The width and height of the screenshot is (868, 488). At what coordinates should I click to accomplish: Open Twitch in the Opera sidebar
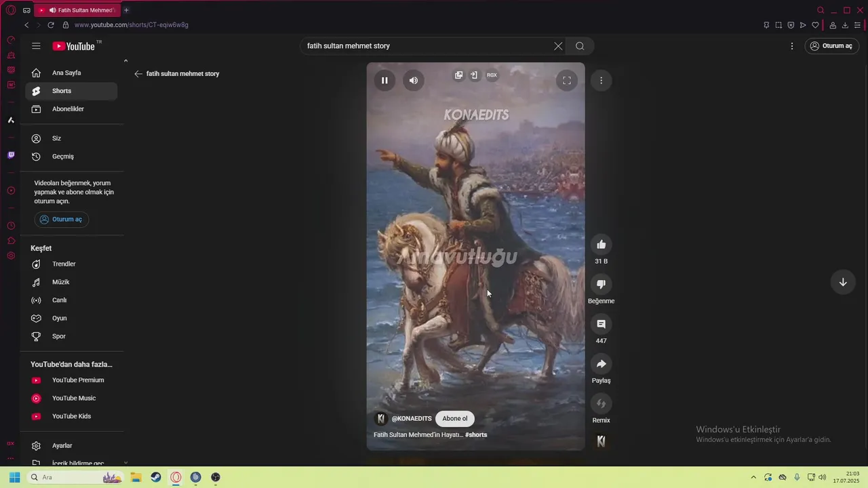click(x=11, y=155)
